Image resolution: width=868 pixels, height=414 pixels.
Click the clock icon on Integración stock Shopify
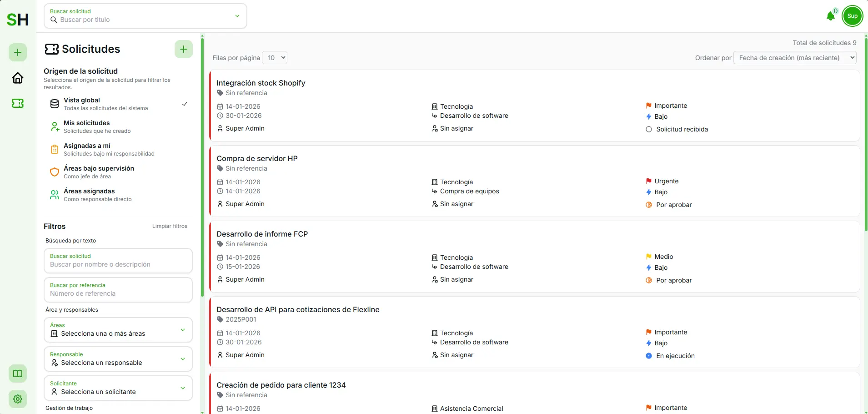220,116
